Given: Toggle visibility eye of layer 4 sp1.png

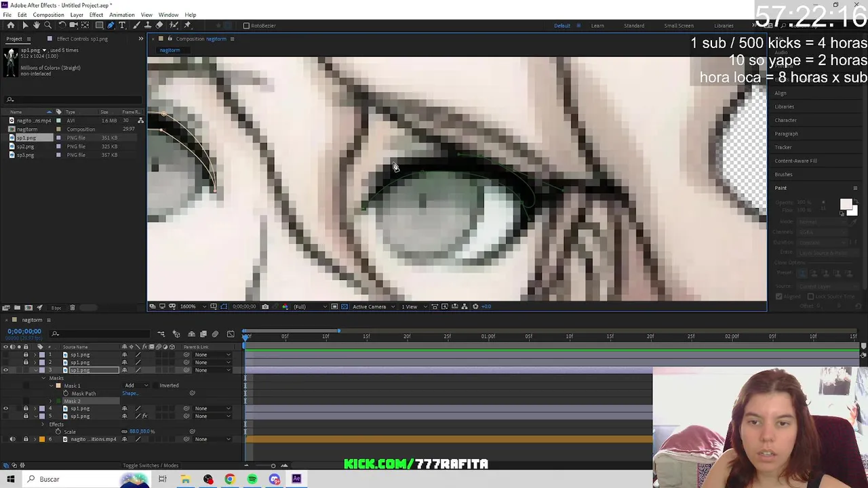Looking at the screenshot, I should click(5, 408).
